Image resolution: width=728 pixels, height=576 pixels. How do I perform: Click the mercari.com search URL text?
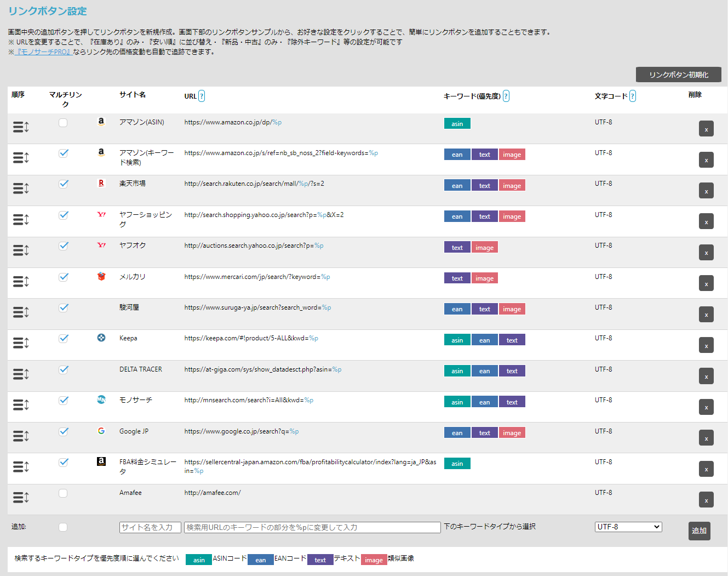point(257,277)
